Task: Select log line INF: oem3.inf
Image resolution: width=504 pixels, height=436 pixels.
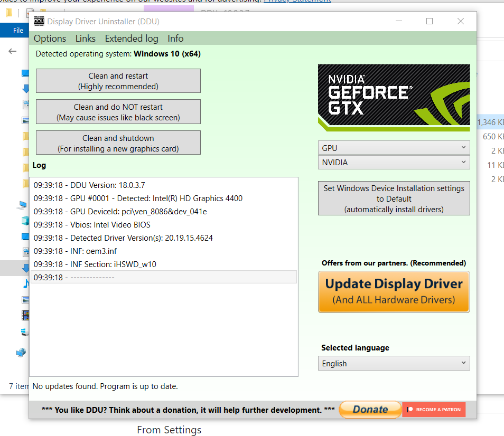Action: [164, 251]
